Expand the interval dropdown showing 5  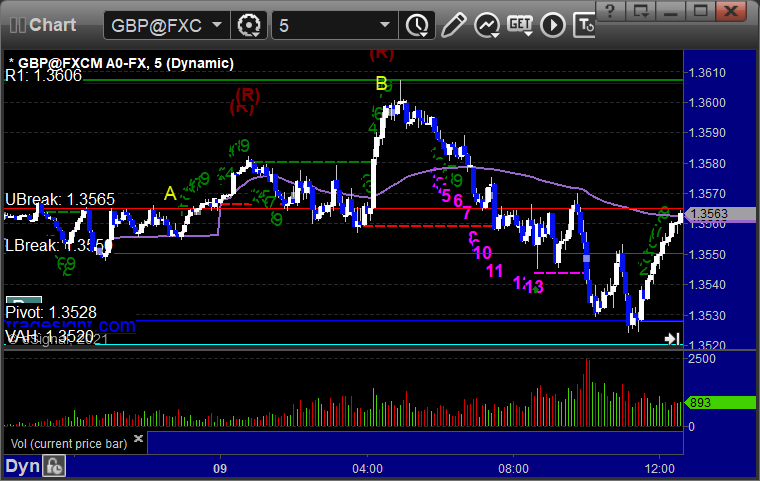tap(334, 25)
